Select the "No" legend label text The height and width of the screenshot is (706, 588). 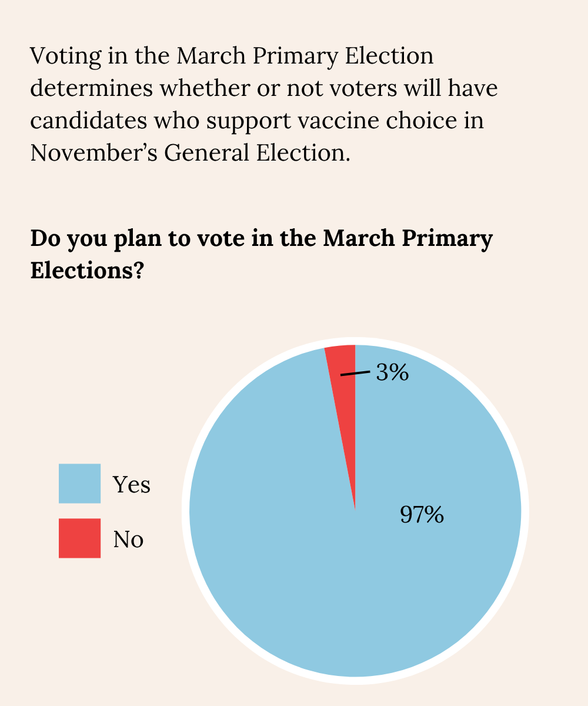(x=128, y=539)
